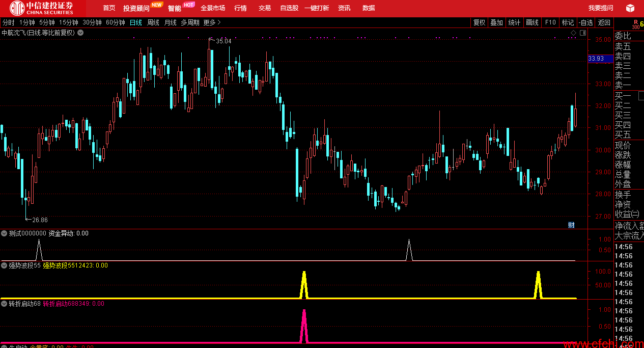Click the 转折启动688349: 0.00 label
Viewport: 644px width, 348px height.
point(73,304)
